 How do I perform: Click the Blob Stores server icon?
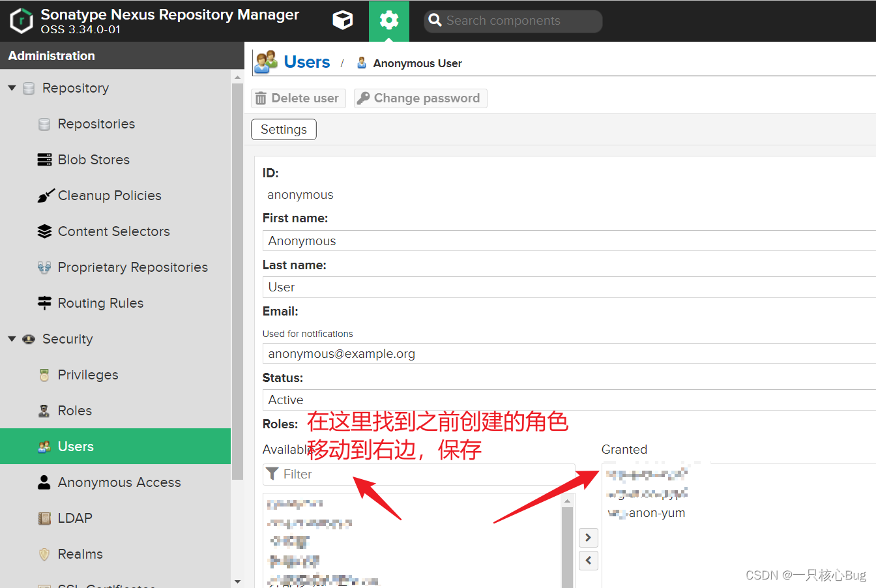click(x=44, y=160)
